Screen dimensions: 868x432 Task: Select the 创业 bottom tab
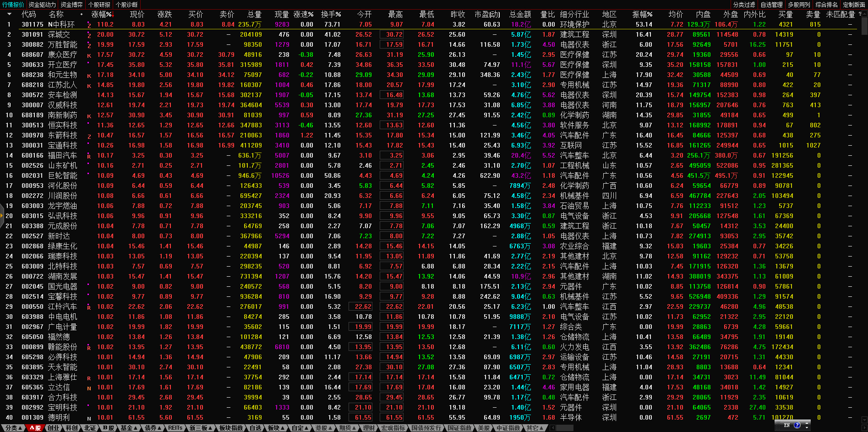53,428
